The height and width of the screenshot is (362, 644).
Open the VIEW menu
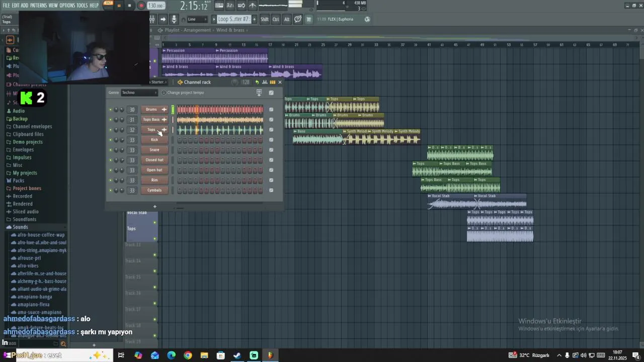pyautogui.click(x=53, y=6)
